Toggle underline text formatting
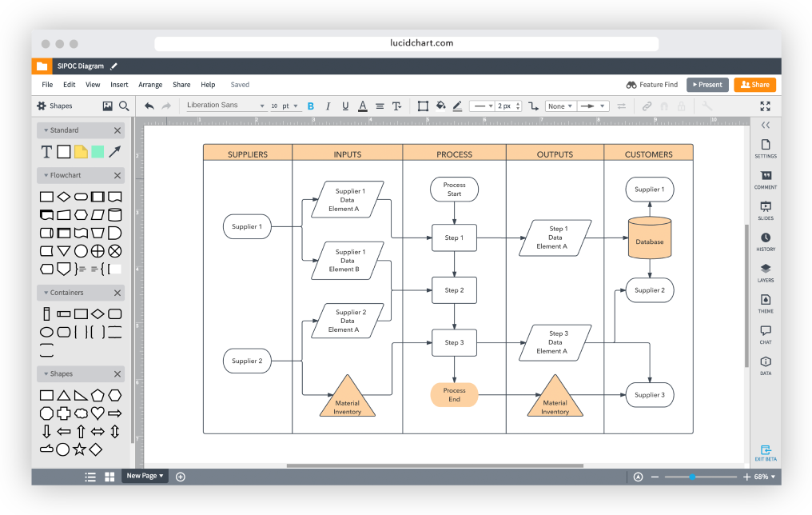 click(344, 106)
